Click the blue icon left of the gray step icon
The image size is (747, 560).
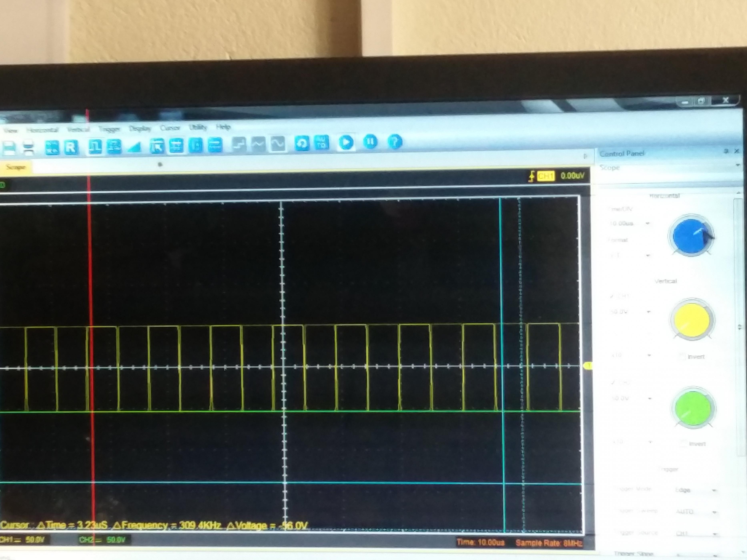215,145
